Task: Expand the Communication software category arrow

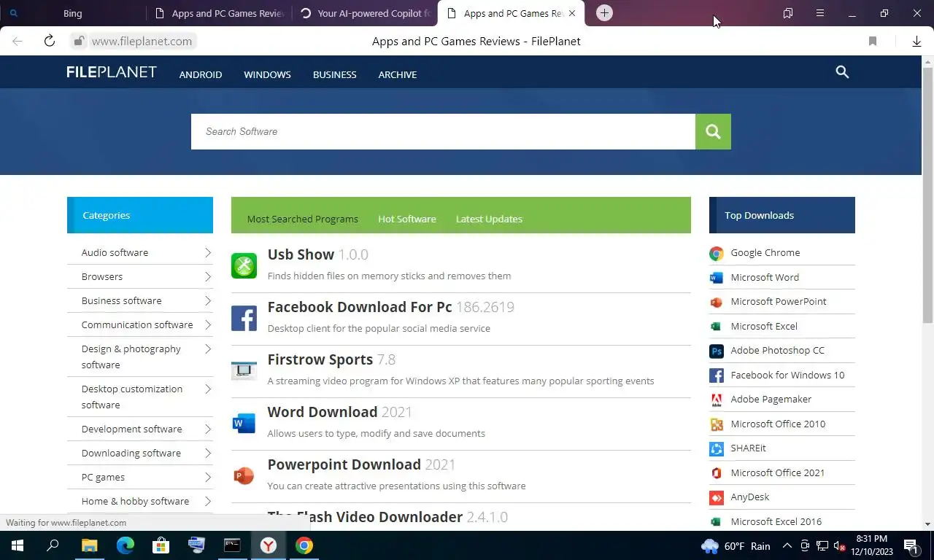Action: (x=208, y=324)
